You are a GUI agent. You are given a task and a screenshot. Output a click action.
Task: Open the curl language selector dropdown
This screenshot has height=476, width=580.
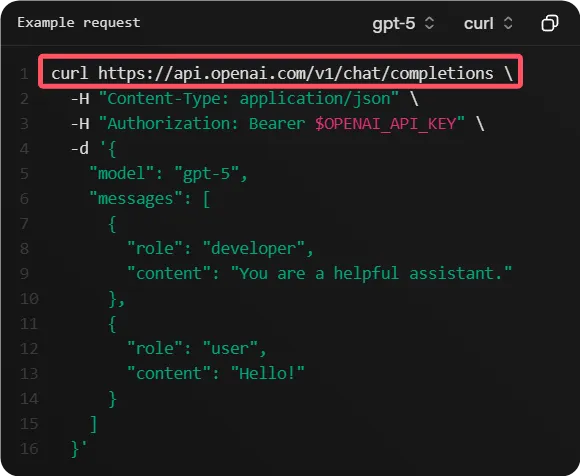tap(488, 24)
